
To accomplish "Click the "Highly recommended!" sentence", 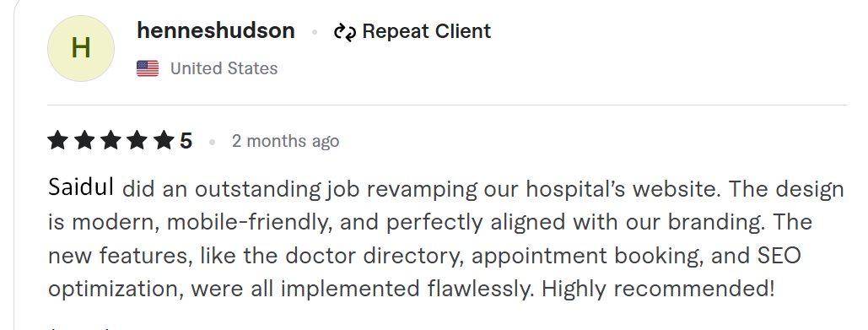I will coord(658,289).
